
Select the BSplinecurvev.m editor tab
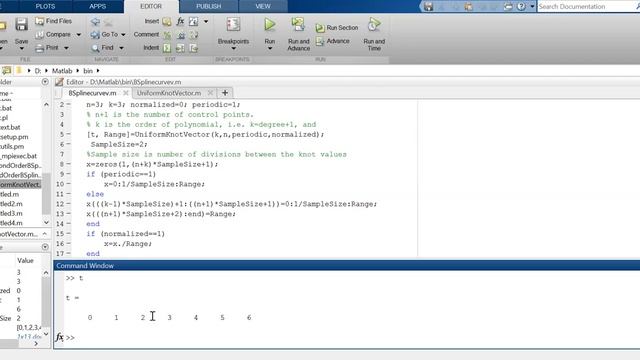click(x=92, y=93)
